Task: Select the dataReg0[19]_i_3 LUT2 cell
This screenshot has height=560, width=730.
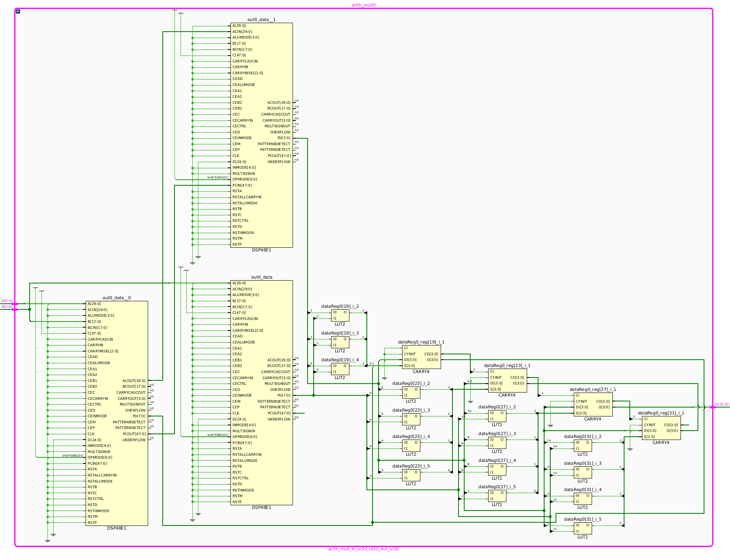Action: [340, 342]
